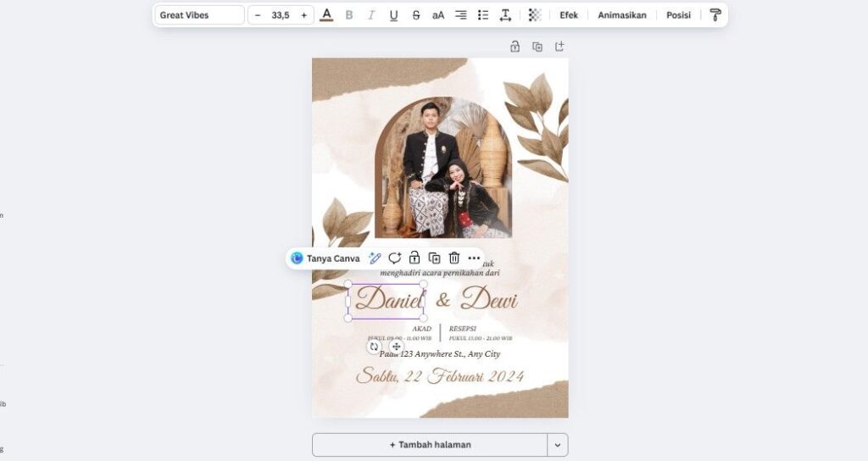Duplicate the selected Daniel text element

pyautogui.click(x=435, y=258)
